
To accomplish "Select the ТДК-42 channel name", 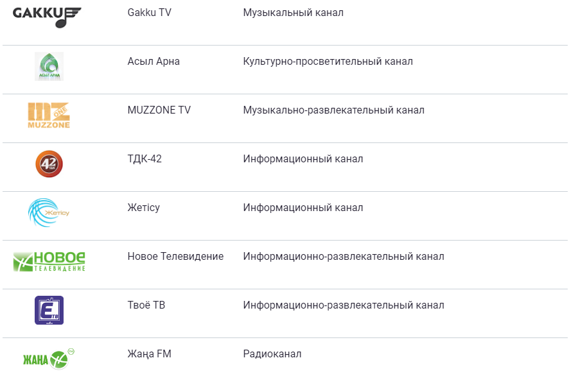I will [144, 159].
